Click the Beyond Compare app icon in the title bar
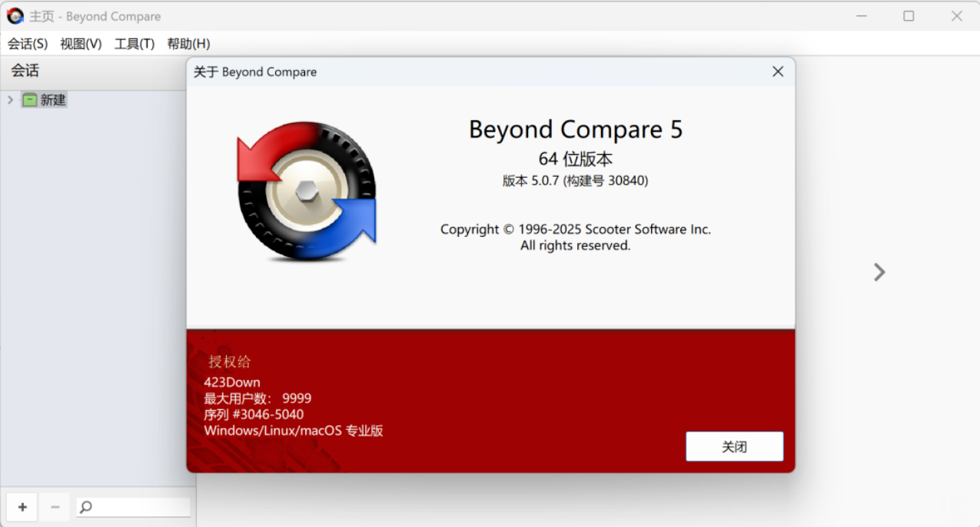 click(15, 16)
